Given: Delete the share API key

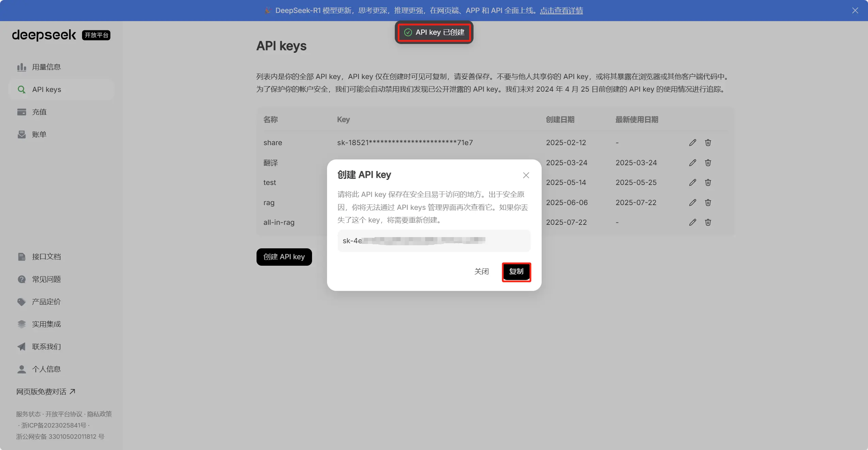Looking at the screenshot, I should click(708, 143).
